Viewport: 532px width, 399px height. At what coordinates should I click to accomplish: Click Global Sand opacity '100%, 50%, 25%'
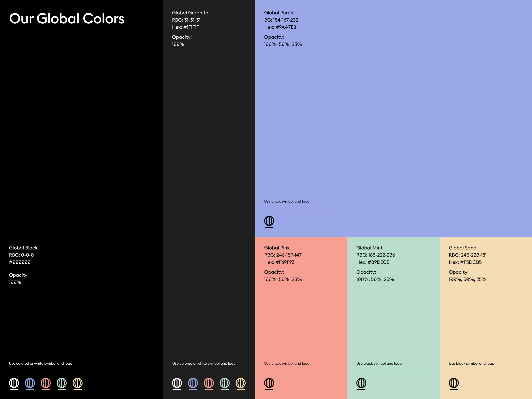[468, 279]
